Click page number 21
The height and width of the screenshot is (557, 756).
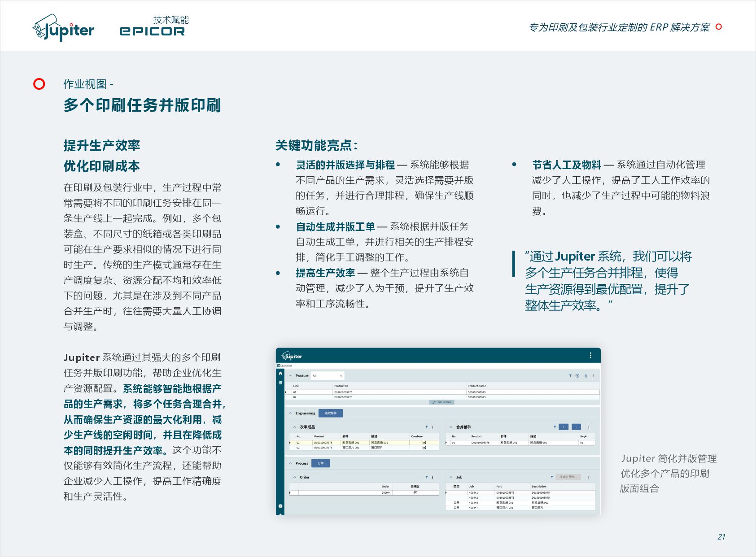tap(721, 537)
